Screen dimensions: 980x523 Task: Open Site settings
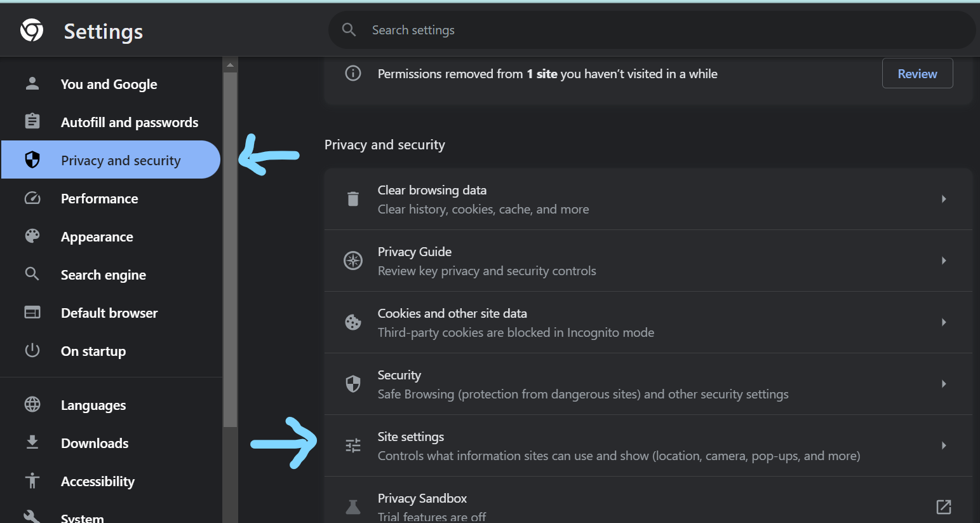tap(648, 445)
